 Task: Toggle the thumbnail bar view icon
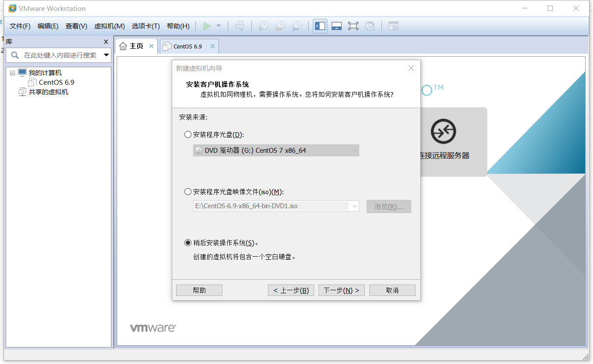coord(336,26)
